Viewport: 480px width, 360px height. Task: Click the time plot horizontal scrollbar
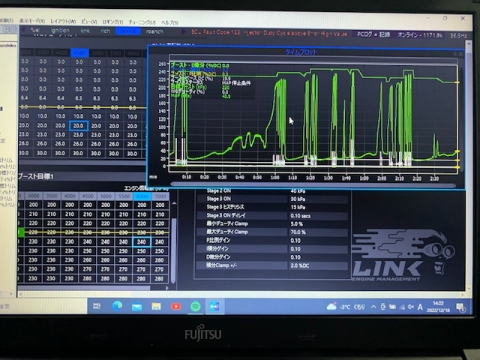tap(313, 184)
